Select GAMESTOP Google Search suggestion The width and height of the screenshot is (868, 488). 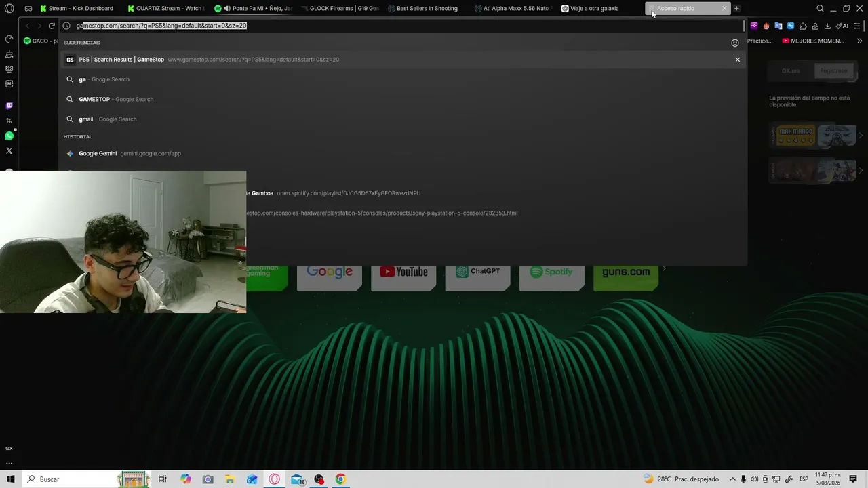click(x=403, y=99)
